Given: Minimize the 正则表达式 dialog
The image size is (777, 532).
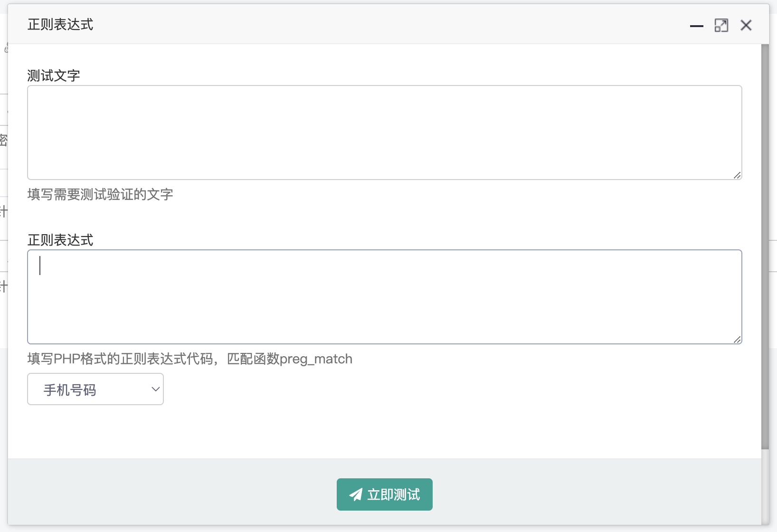Looking at the screenshot, I should click(x=696, y=26).
